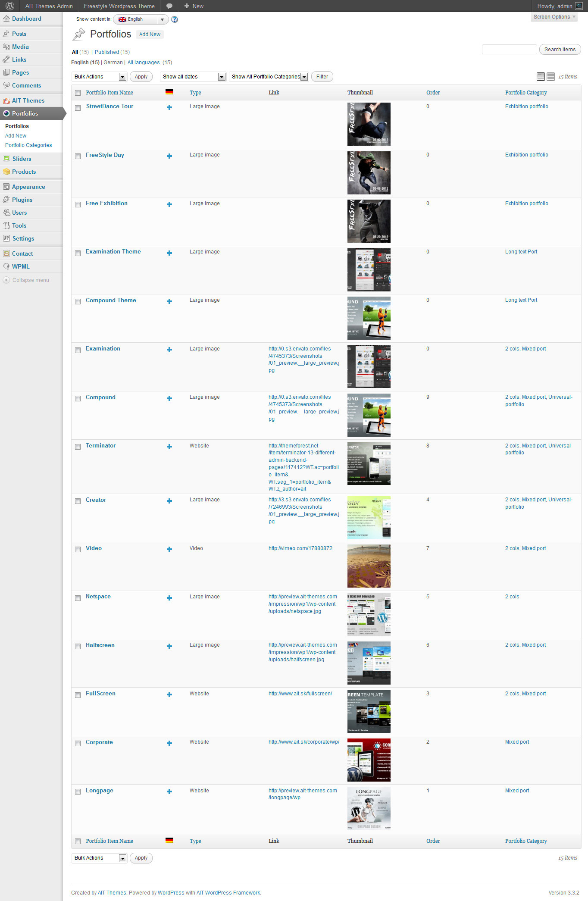Click the Dashboard house icon

6,19
